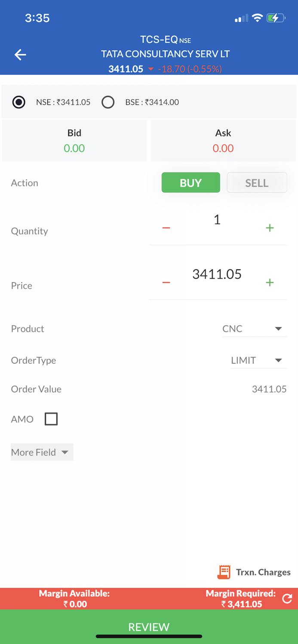Open the Product CNC dropdown
The image size is (298, 644).
point(254,328)
